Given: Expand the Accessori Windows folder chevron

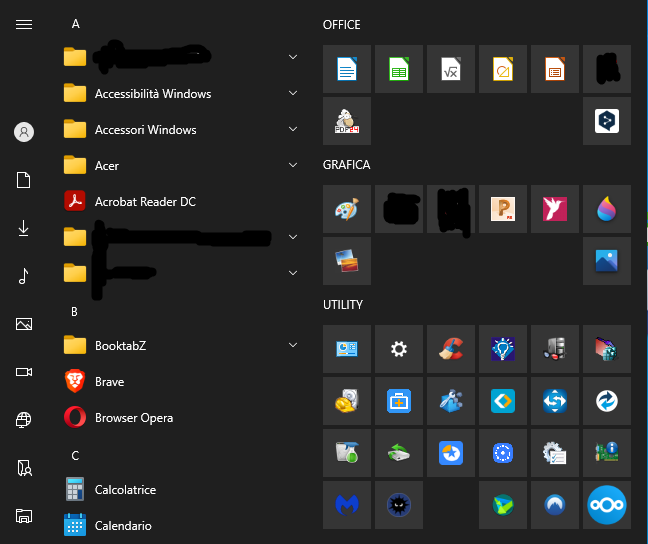Looking at the screenshot, I should point(293,129).
